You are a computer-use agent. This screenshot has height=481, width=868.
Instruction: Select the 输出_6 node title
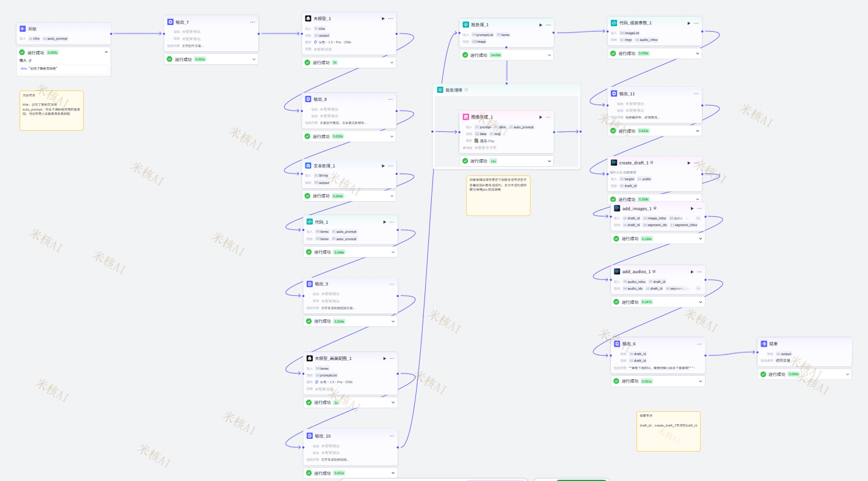(x=629, y=344)
